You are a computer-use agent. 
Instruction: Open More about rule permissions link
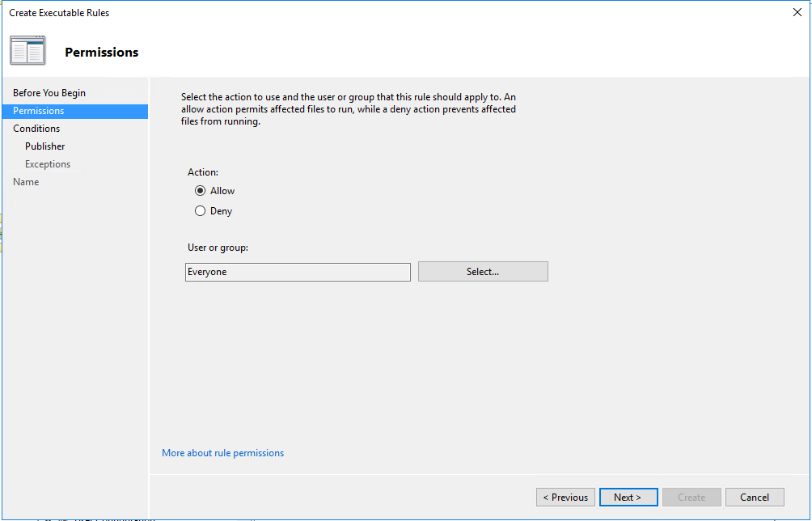[x=222, y=452]
